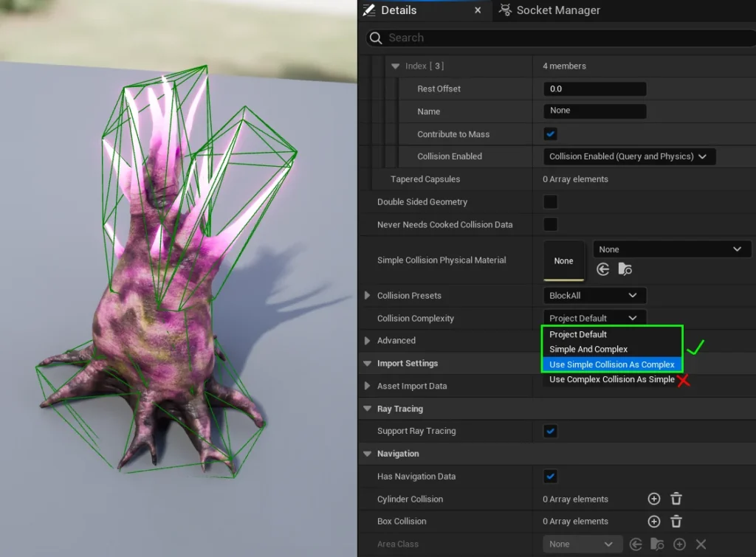The height and width of the screenshot is (557, 756).
Task: Uncheck Support Ray Tracing
Action: click(551, 431)
